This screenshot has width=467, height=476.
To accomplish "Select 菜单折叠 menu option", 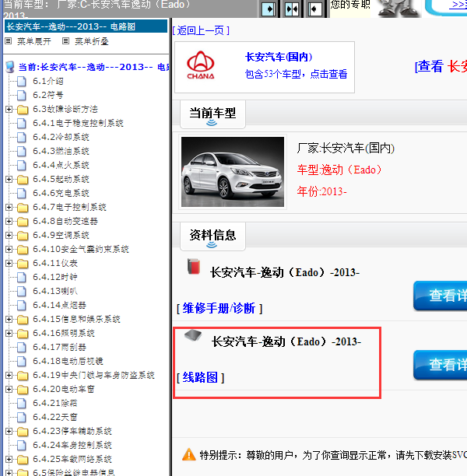I will click(92, 41).
